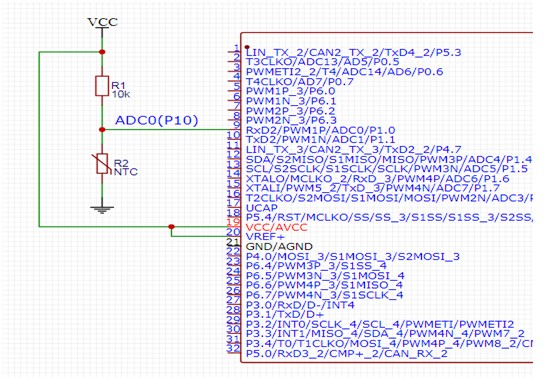Click the PWM2N_3/P6.3 pin label
Viewport: 556px width, 379px height.
(291, 120)
